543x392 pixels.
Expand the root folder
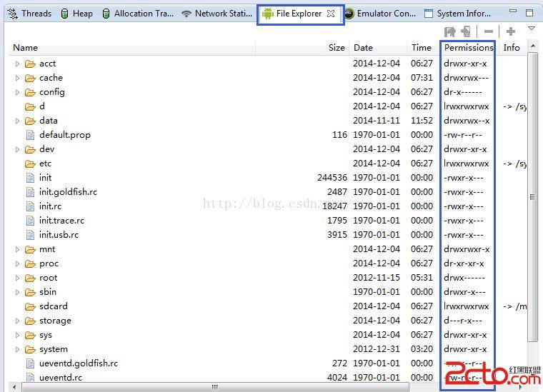(x=17, y=278)
